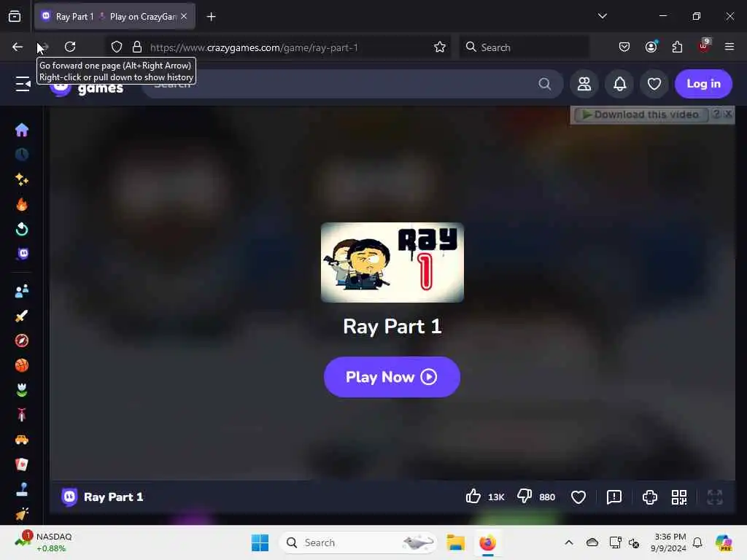Open the Windows Start menu
747x560 pixels.
(260, 542)
